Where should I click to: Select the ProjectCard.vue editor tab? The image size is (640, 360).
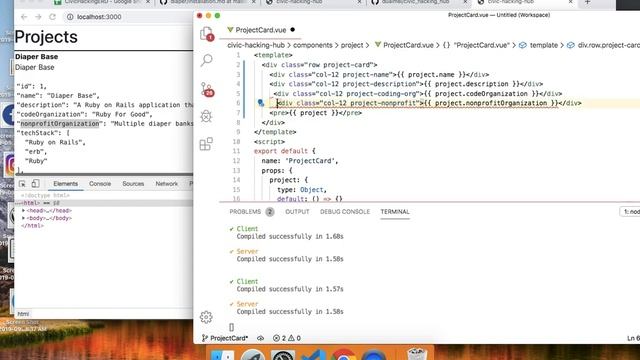(x=260, y=30)
